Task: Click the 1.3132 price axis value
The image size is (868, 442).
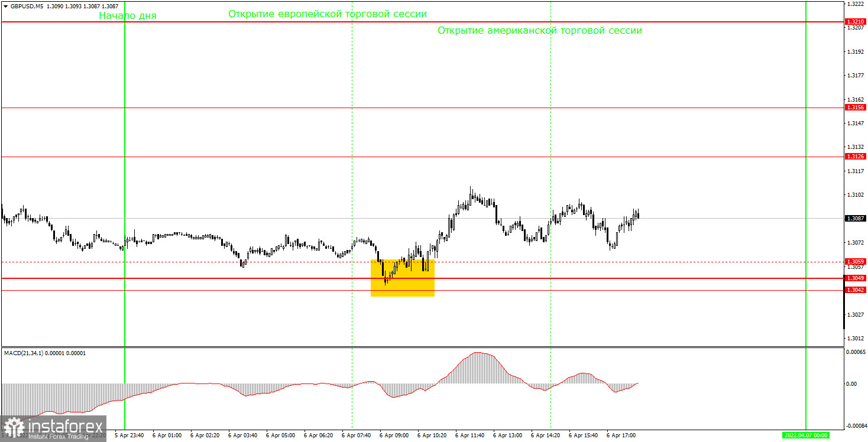Action: 855,147
